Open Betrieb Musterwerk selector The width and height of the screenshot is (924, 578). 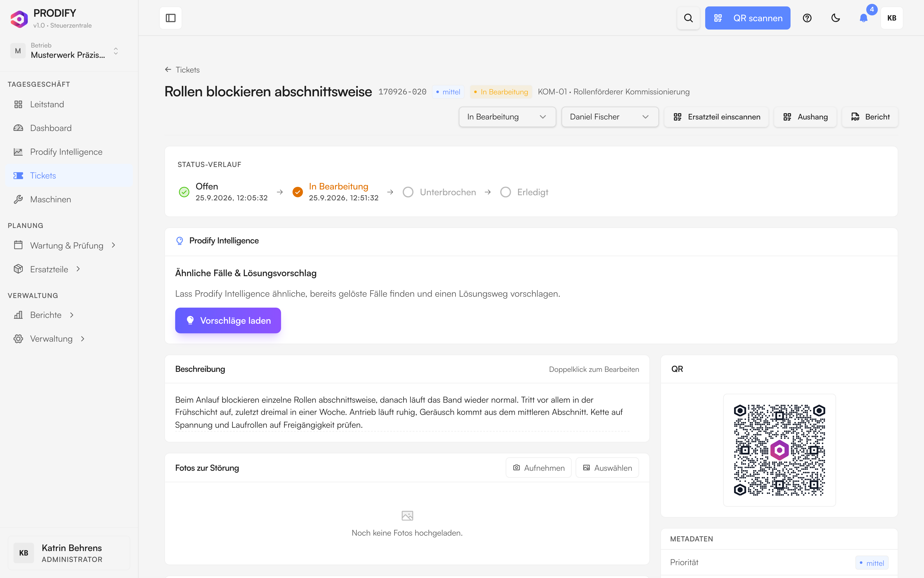(65, 51)
